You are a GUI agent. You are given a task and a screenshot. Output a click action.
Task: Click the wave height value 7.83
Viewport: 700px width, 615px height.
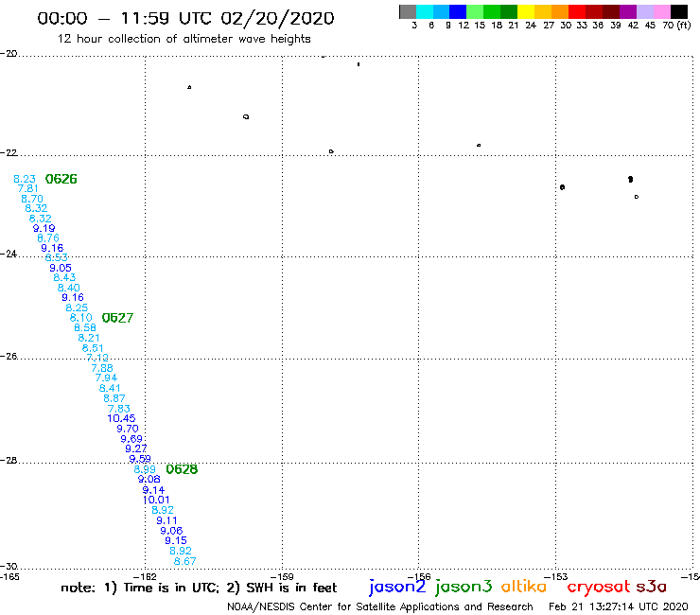tap(119, 409)
